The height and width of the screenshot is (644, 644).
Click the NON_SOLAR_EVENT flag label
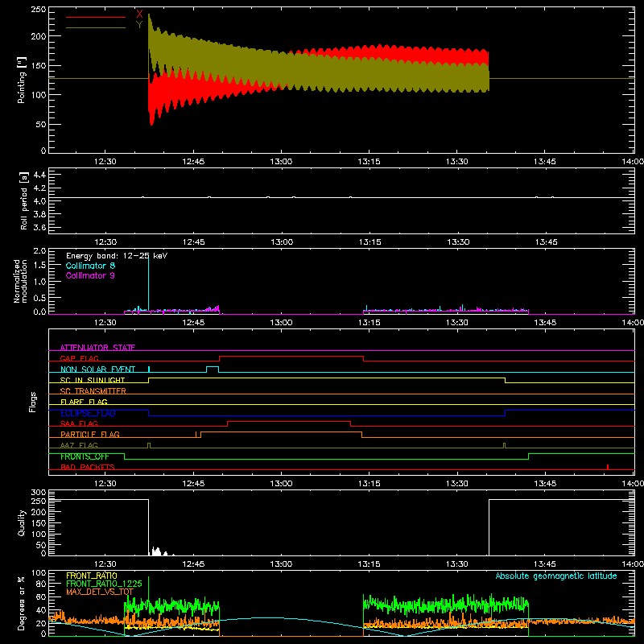(x=97, y=369)
